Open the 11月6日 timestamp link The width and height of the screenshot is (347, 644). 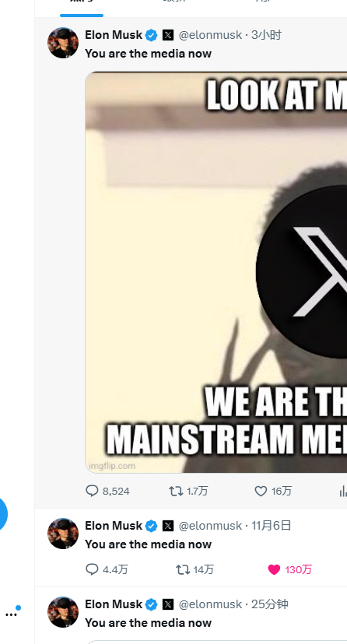pyautogui.click(x=271, y=526)
